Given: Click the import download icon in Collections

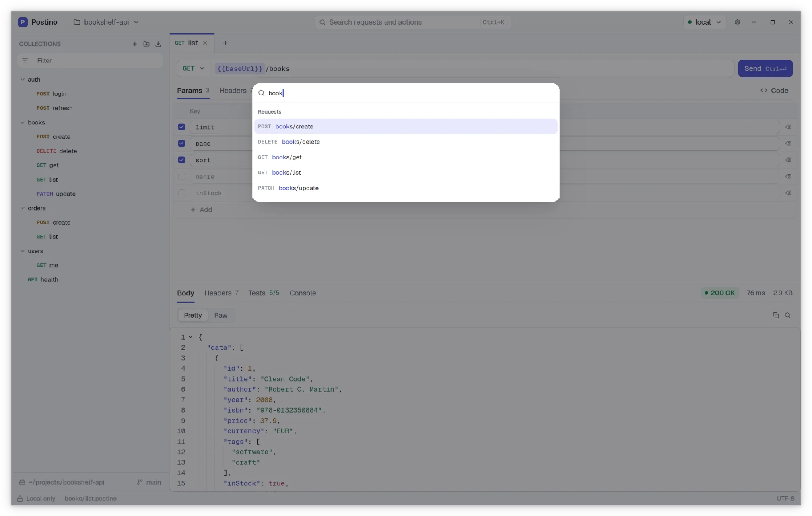Looking at the screenshot, I should [158, 44].
